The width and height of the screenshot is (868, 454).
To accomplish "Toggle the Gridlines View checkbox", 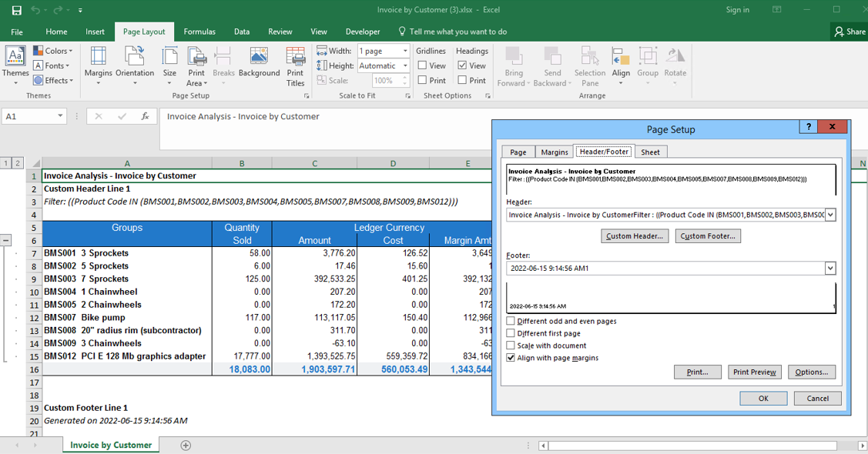I will (x=422, y=66).
